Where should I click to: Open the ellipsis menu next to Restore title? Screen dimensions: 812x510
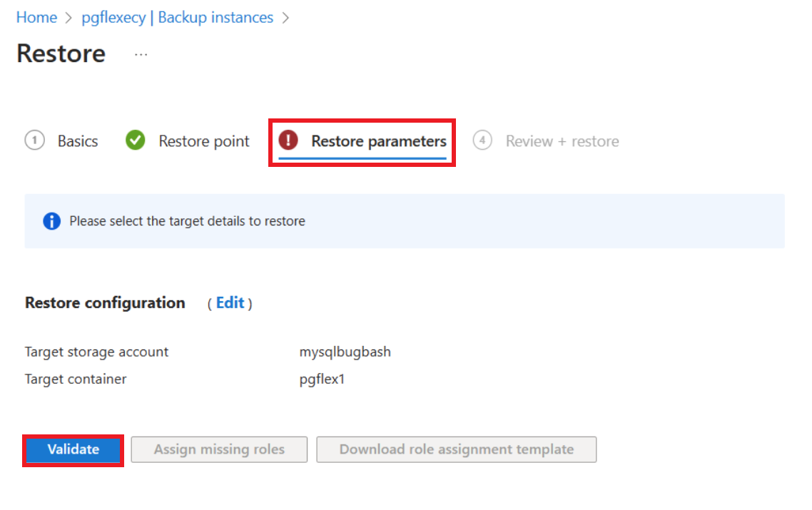[x=141, y=54]
